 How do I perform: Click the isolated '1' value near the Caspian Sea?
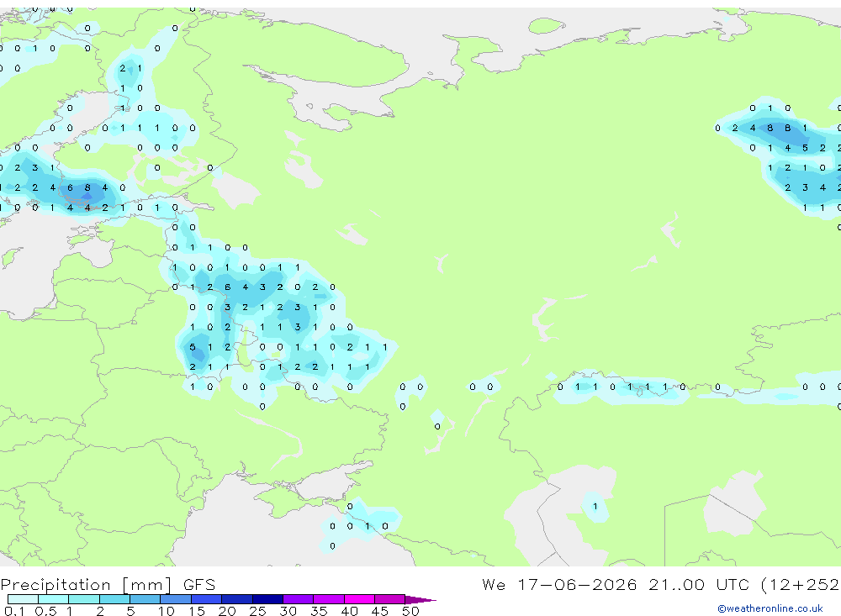click(x=595, y=506)
